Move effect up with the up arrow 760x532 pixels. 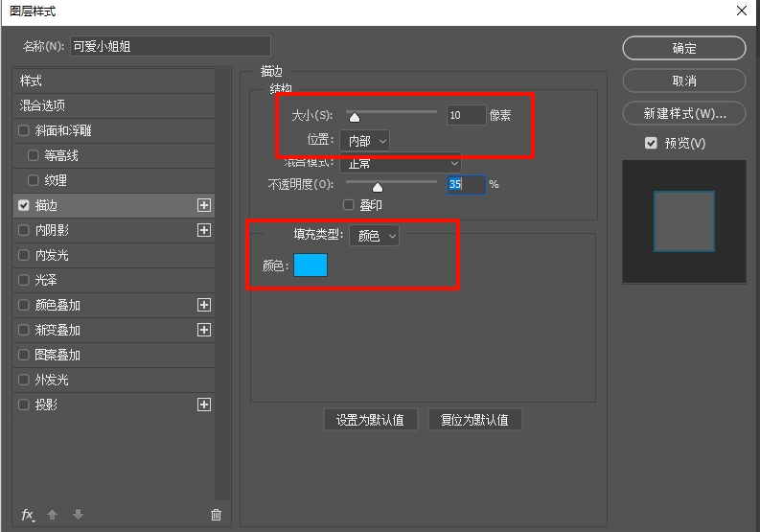tap(53, 515)
